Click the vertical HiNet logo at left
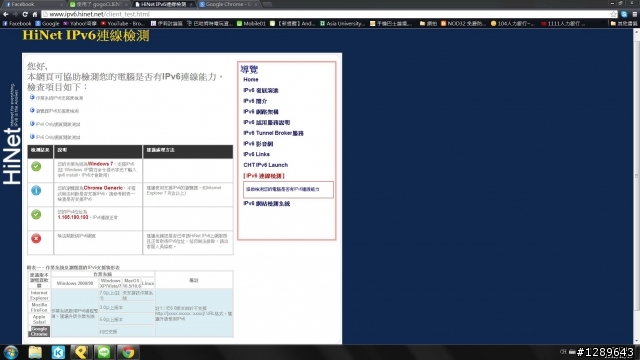 click(x=12, y=156)
